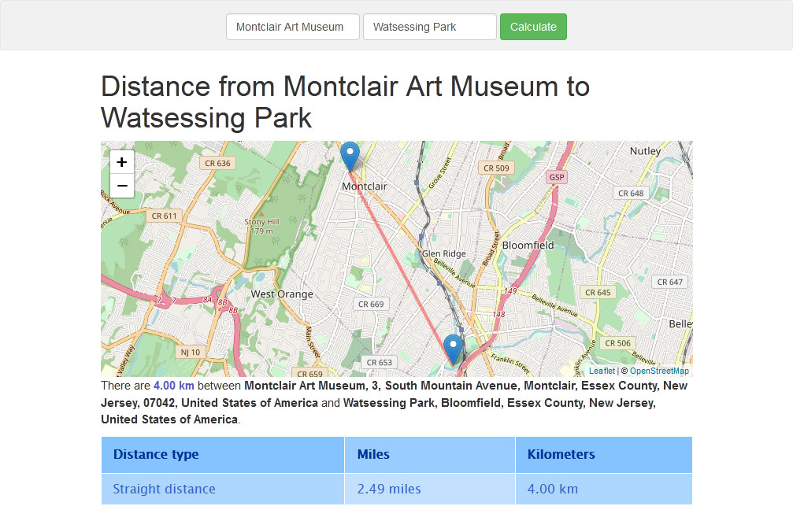The image size is (793, 532).
Task: Click the red line connecting the markers
Action: pyautogui.click(x=402, y=268)
